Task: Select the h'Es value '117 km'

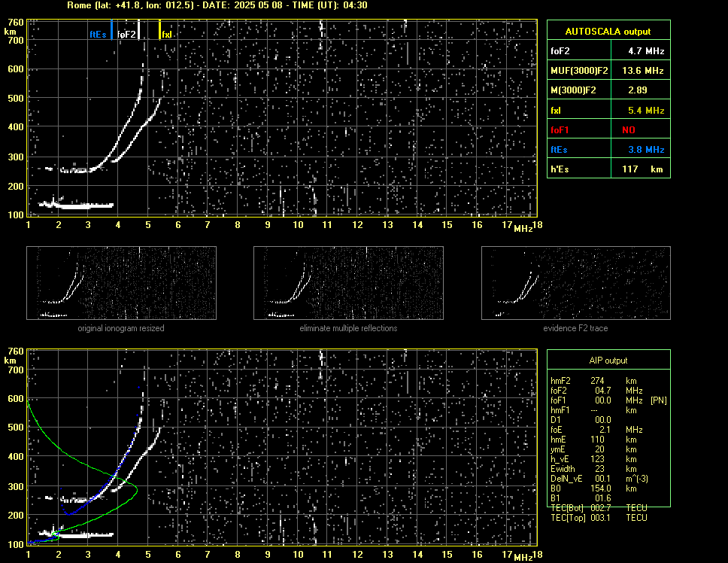Action: click(x=642, y=169)
